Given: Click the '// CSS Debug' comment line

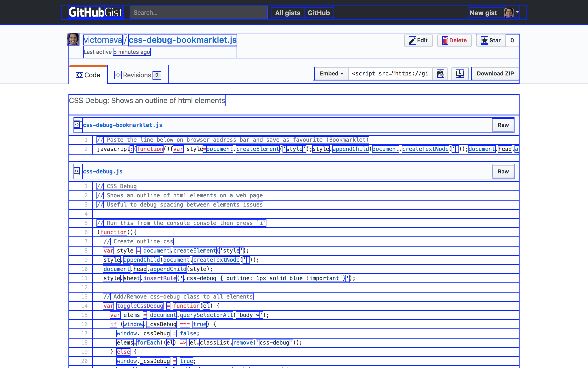Looking at the screenshot, I should pyautogui.click(x=117, y=186).
